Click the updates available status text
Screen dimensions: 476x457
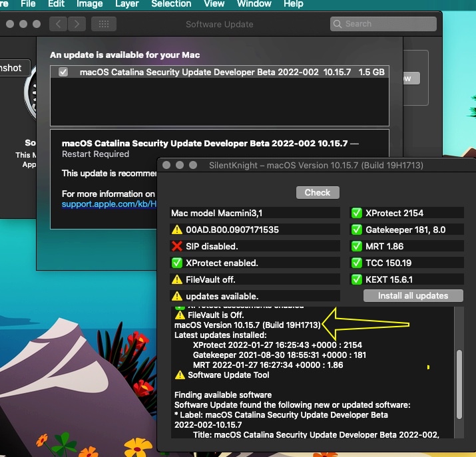coord(222,296)
